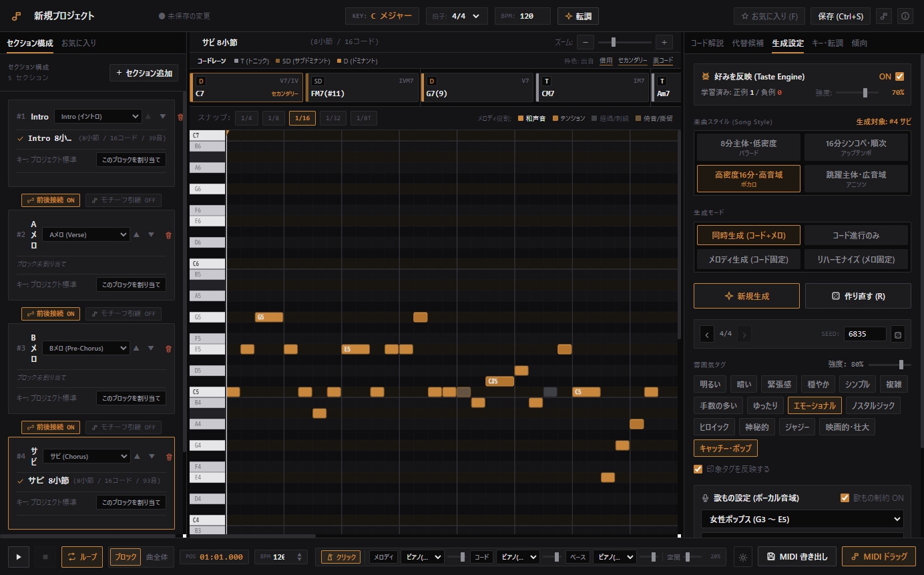This screenshot has width=924, height=575.
Task: Click the app logo note icon beside 新規プロジェクト
Action: pos(17,15)
